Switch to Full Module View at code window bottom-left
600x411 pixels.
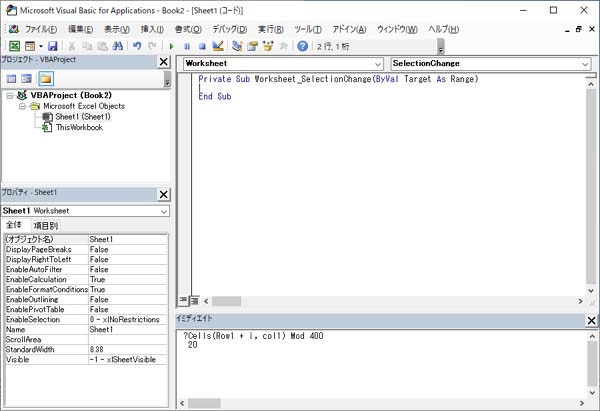[x=194, y=300]
